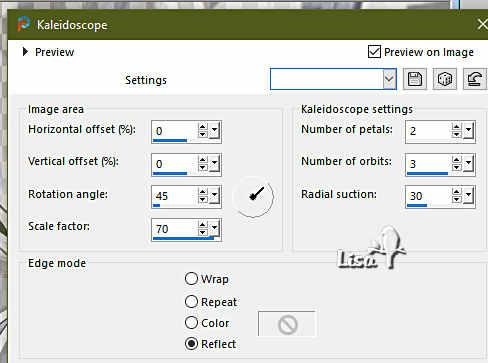Viewport: 488px width, 363px height.
Task: Click the rotation angle dial control
Action: (x=253, y=196)
